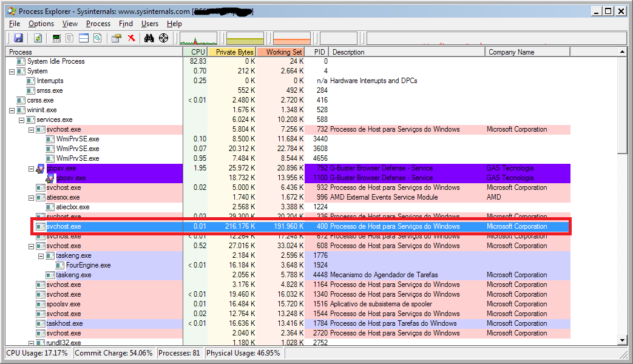
Task: Collapse the svchost.exe PID 732 node
Action: coord(31,130)
